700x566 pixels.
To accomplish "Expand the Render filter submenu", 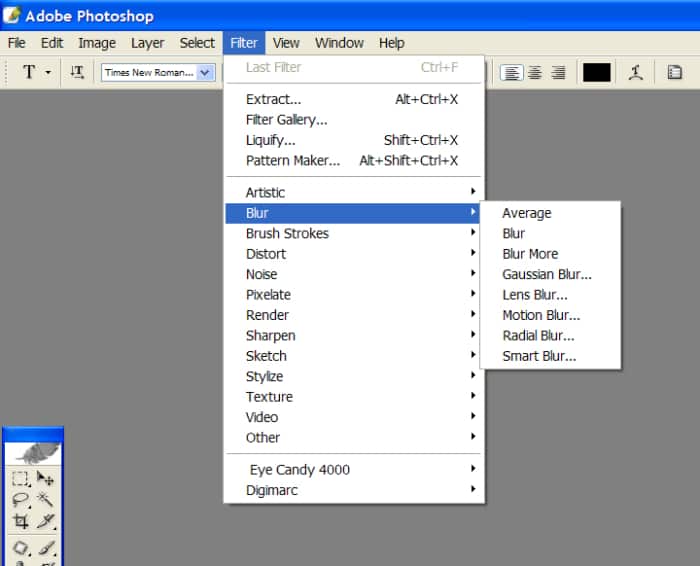I will pos(352,315).
